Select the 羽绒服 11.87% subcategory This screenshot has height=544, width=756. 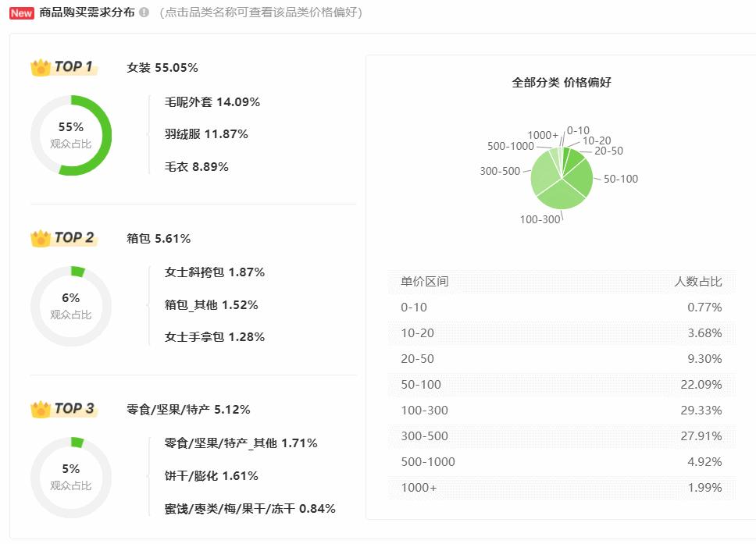(x=206, y=134)
